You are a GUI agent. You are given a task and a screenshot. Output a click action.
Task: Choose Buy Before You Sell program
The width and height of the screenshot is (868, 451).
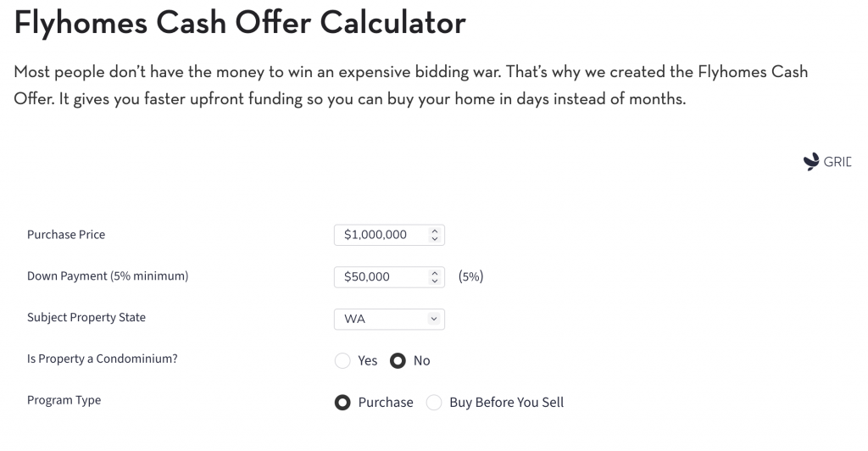434,403
